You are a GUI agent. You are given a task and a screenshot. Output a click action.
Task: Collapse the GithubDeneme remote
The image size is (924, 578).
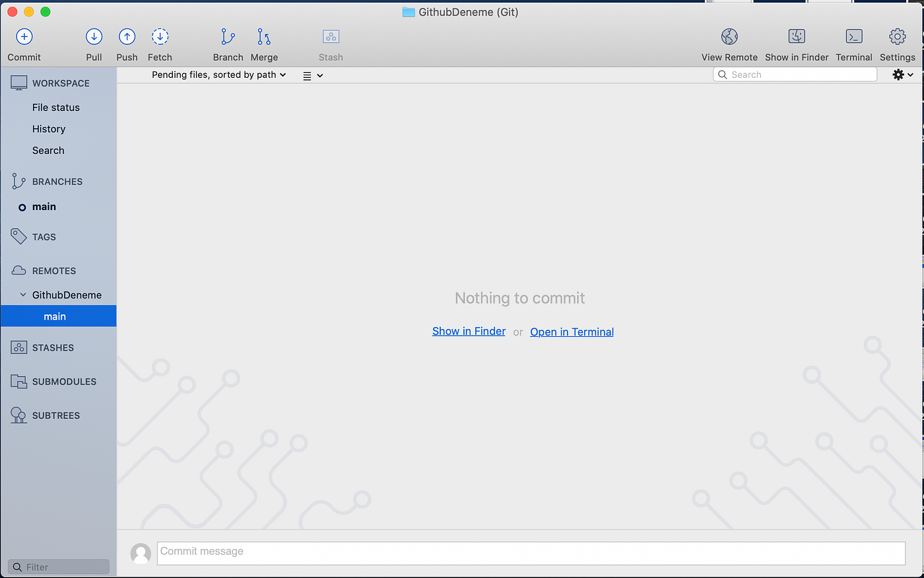[x=24, y=295]
